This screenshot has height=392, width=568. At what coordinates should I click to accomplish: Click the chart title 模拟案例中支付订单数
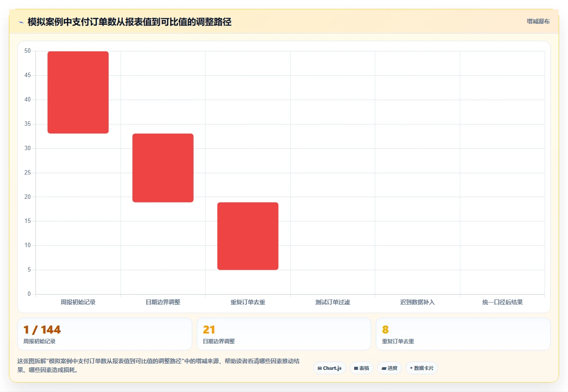coord(129,22)
